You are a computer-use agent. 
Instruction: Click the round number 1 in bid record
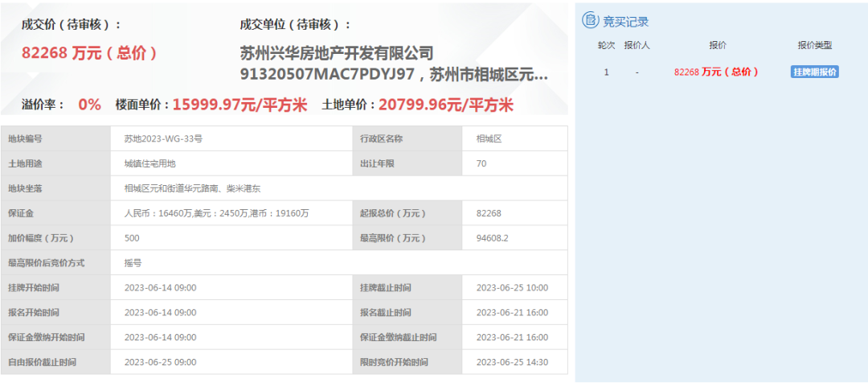point(606,72)
